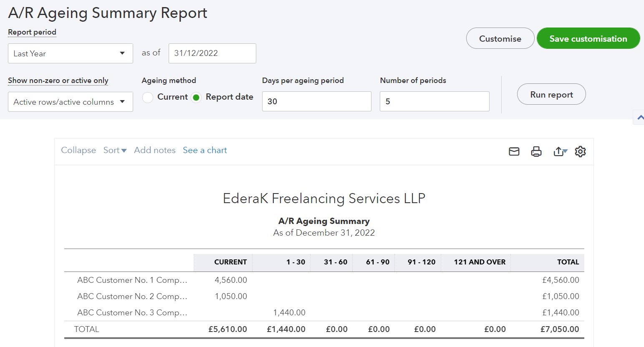
Task: Collapse the report rows
Action: [78, 150]
